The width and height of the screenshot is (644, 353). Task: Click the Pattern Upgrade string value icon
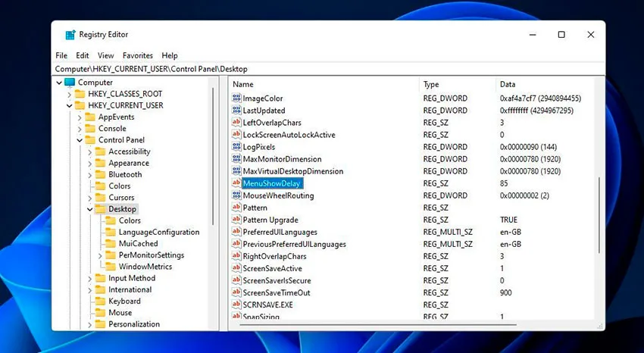coord(236,220)
